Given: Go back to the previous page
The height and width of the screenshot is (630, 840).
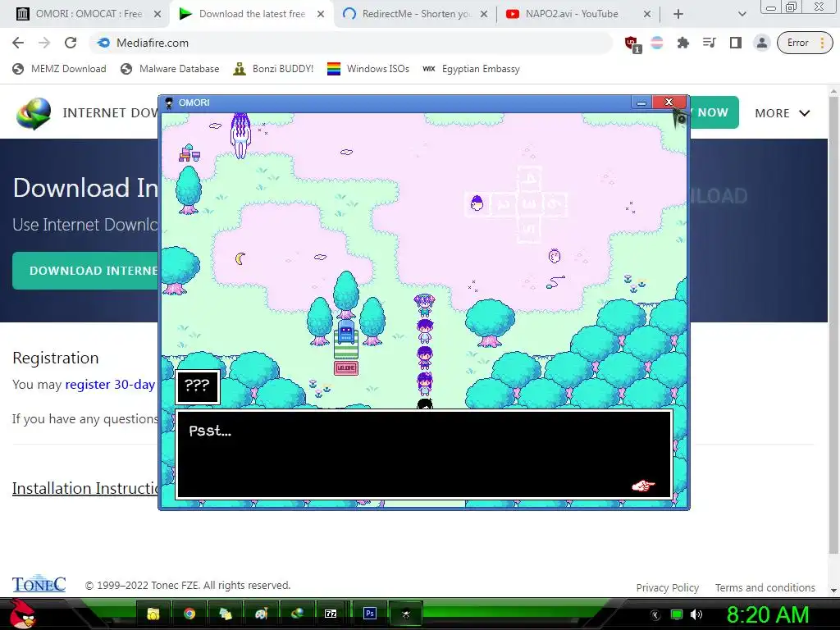Looking at the screenshot, I should [x=18, y=43].
